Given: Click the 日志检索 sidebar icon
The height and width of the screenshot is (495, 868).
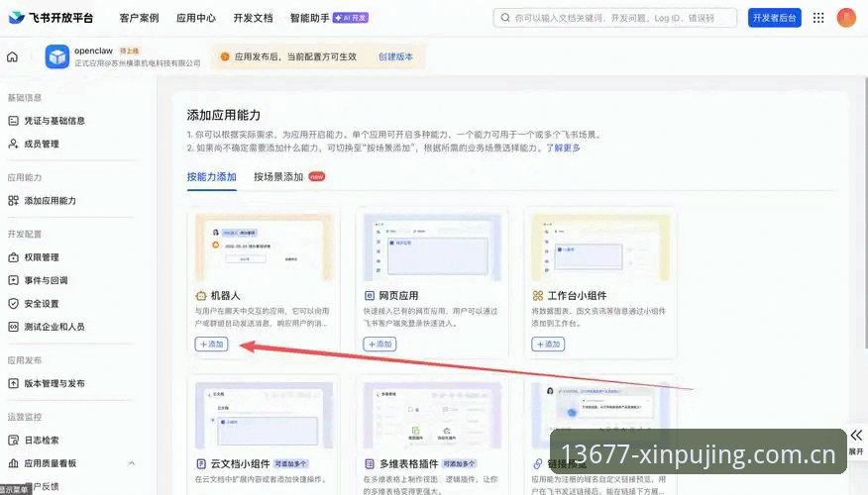Looking at the screenshot, I should coord(13,441).
